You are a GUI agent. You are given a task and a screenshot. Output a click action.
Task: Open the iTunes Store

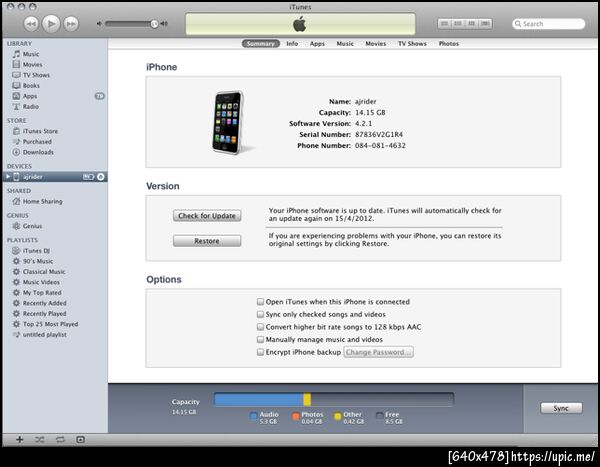(35, 131)
